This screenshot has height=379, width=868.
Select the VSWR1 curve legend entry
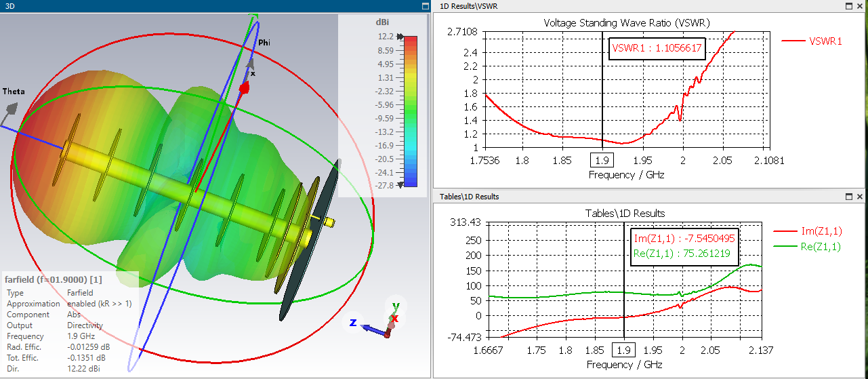[812, 41]
